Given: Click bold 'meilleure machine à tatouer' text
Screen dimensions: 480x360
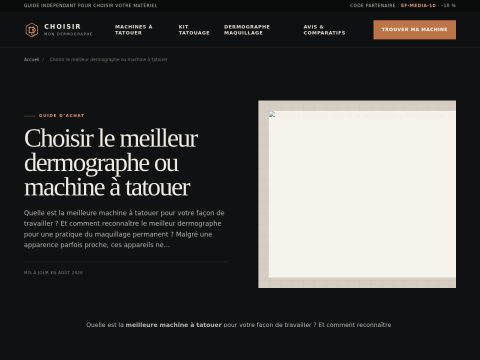Looking at the screenshot, I should [173, 325].
